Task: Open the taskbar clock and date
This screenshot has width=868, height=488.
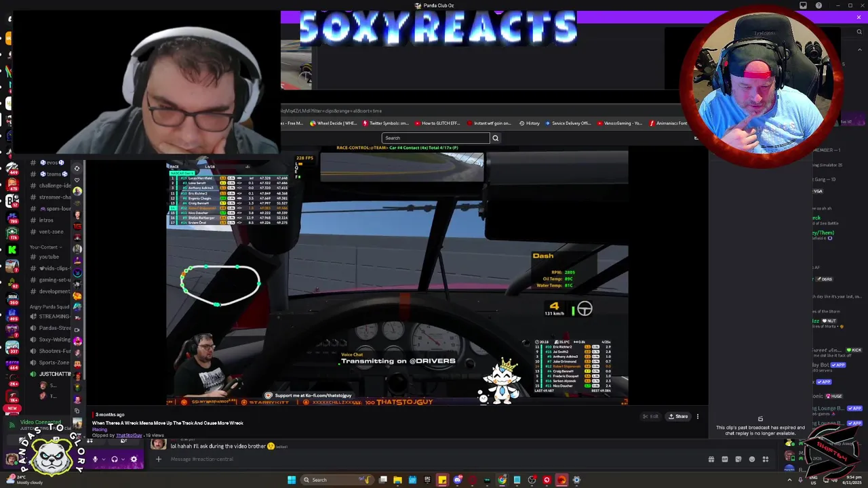Action: point(850,480)
